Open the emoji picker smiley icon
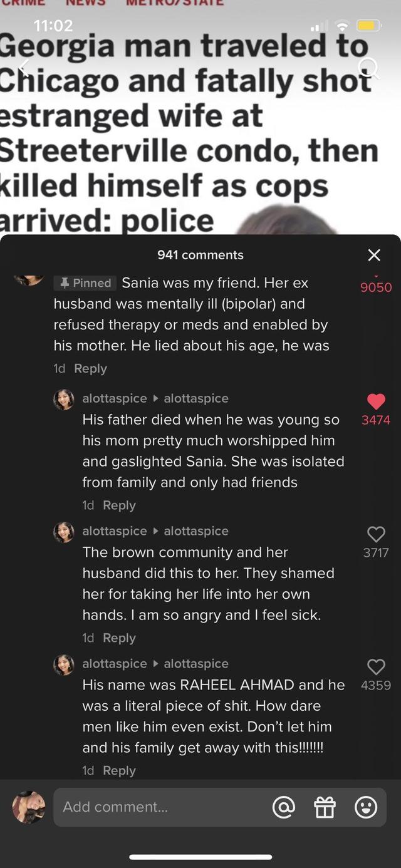401x868 pixels. 366,807
